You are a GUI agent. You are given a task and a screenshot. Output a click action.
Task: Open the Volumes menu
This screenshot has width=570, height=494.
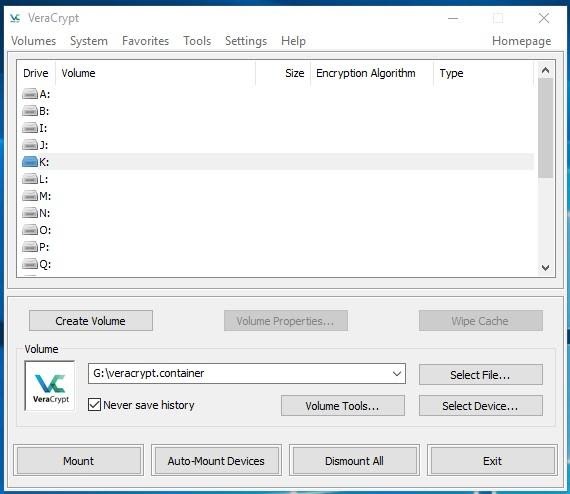coord(33,41)
